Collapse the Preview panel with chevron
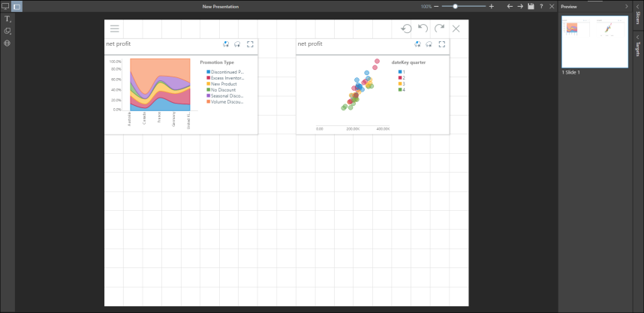Viewport: 644px width, 313px height. coord(626,6)
